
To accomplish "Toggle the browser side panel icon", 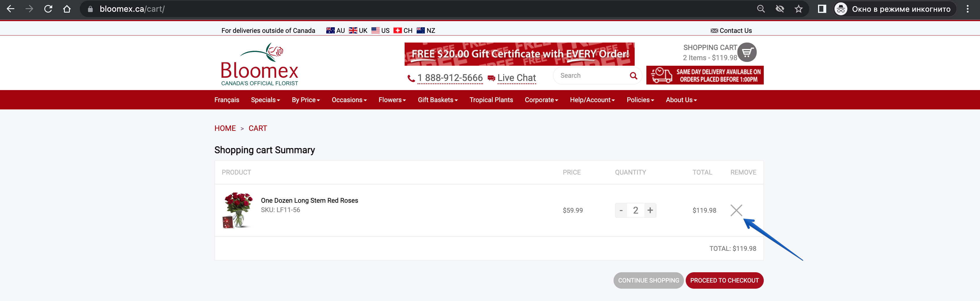I will (822, 9).
